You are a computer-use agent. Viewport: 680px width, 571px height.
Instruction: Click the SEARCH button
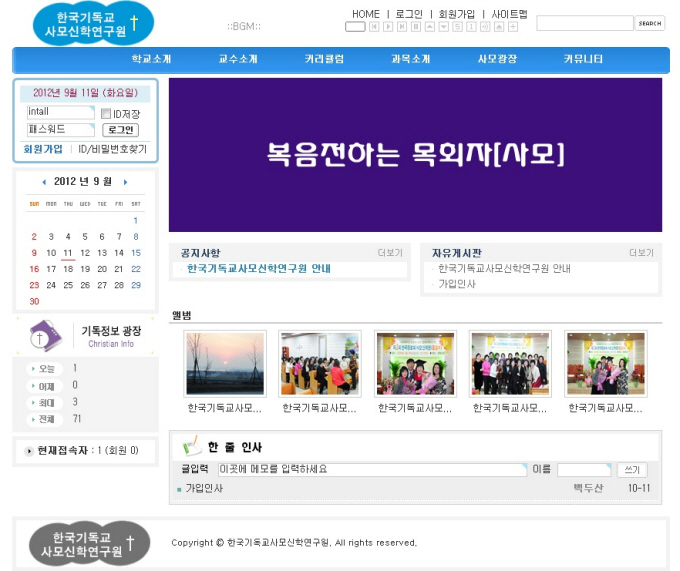click(650, 23)
